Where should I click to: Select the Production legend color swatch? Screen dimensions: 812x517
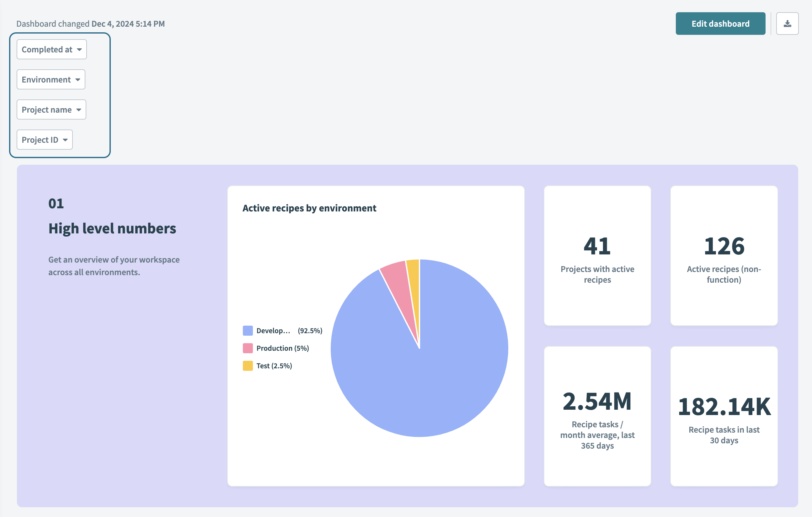click(247, 348)
